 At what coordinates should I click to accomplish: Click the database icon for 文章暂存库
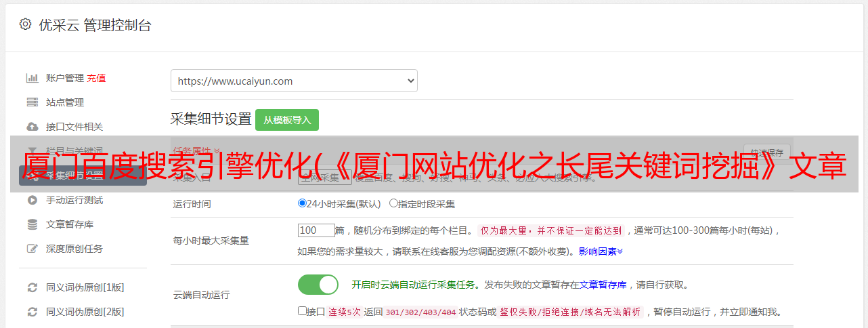tap(32, 224)
